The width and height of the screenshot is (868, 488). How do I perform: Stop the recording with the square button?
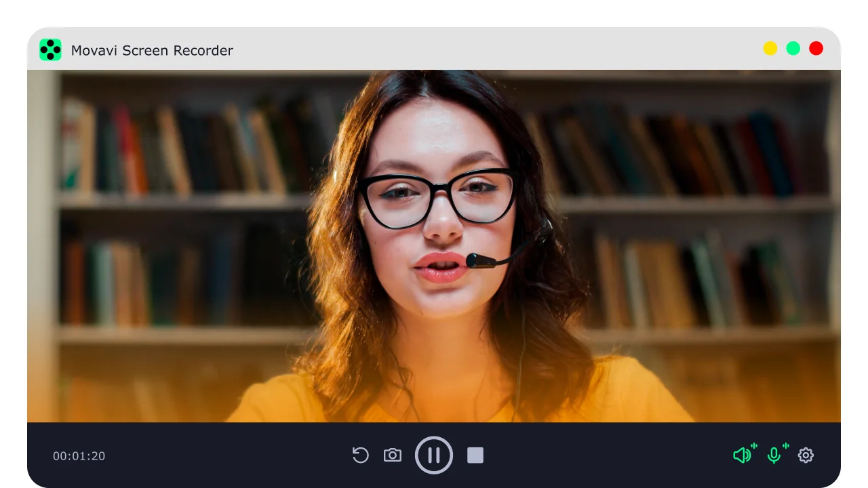pyautogui.click(x=475, y=455)
